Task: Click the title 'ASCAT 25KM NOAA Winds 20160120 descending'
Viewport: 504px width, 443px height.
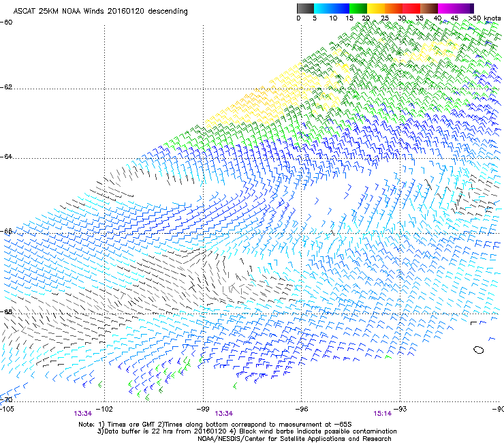Action: pos(100,12)
